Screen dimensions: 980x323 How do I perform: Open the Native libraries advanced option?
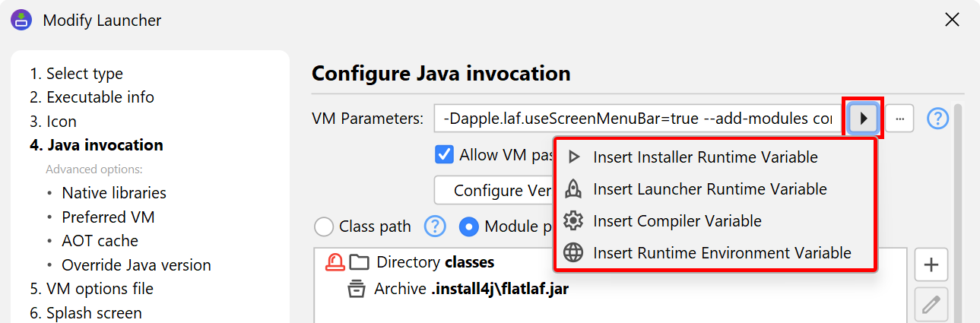point(114,193)
